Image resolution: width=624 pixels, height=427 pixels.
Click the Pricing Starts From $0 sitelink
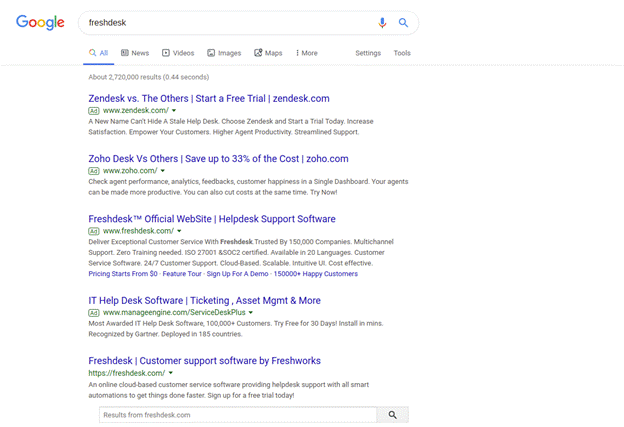[123, 274]
